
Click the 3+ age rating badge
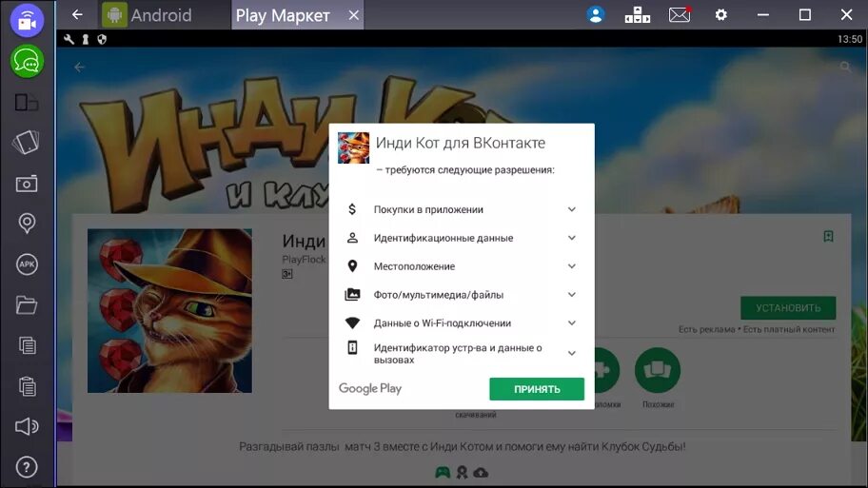click(x=286, y=274)
